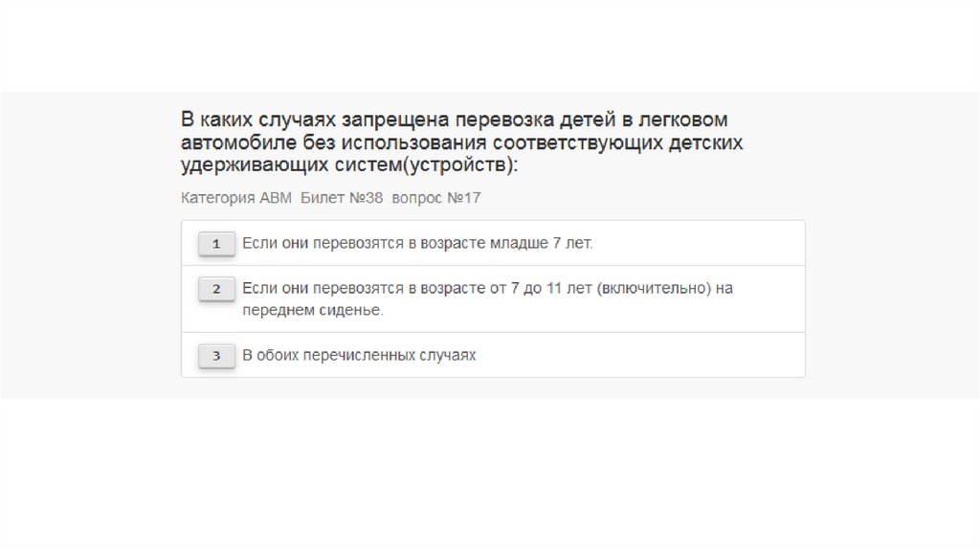Click the "Категория ABM" label
This screenshot has width=980, height=549.
(236, 198)
